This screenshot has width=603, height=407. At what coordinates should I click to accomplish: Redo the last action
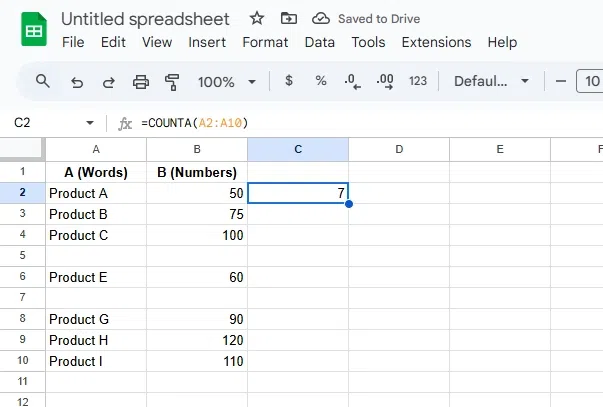tap(108, 81)
